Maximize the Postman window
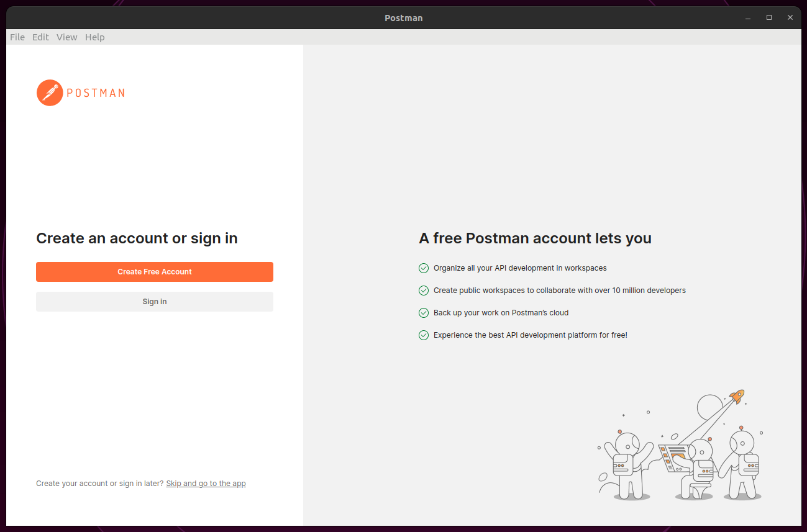Viewport: 807px width, 532px height. pyautogui.click(x=768, y=17)
